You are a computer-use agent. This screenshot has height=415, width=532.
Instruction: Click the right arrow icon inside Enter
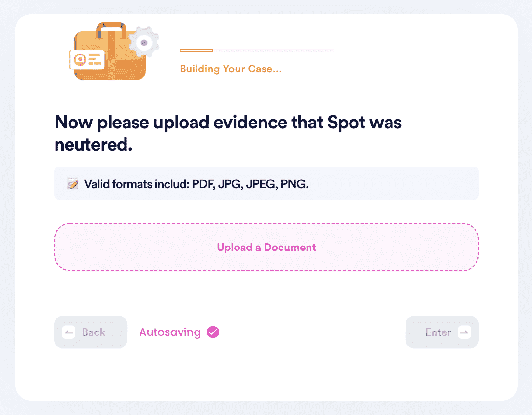[464, 332]
